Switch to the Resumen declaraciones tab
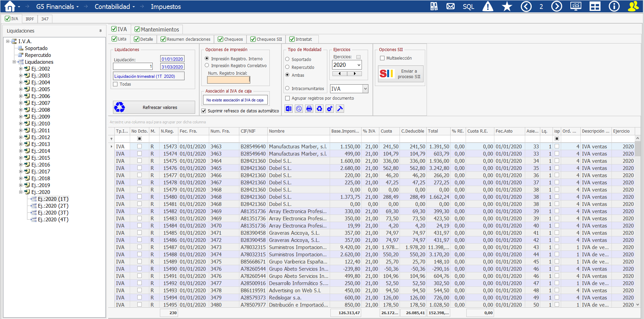The image size is (644, 319). [x=185, y=39]
